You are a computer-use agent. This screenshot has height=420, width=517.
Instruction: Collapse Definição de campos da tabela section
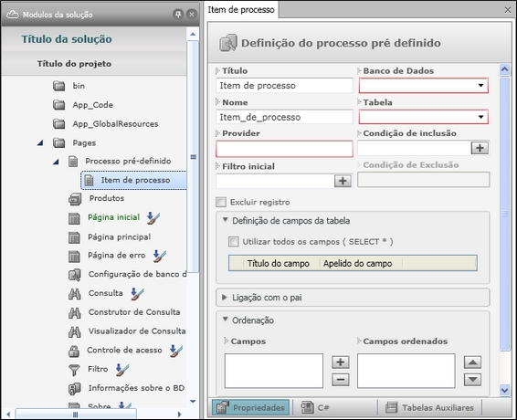226,220
